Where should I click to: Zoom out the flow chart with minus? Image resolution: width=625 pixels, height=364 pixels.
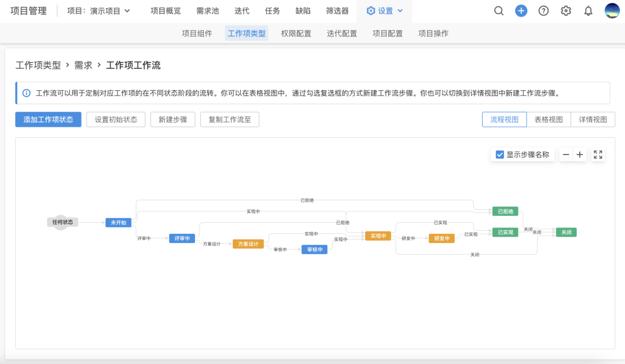(566, 155)
